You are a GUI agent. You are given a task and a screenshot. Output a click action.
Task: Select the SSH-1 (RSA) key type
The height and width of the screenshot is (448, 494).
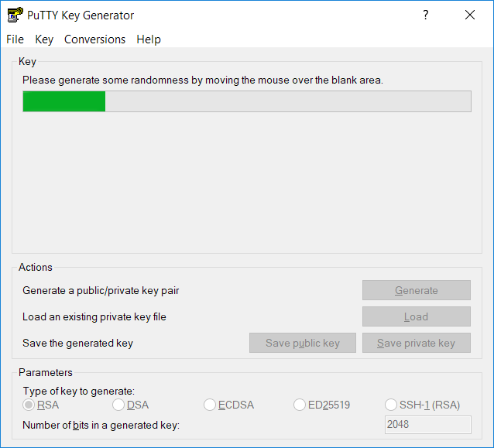point(422,405)
